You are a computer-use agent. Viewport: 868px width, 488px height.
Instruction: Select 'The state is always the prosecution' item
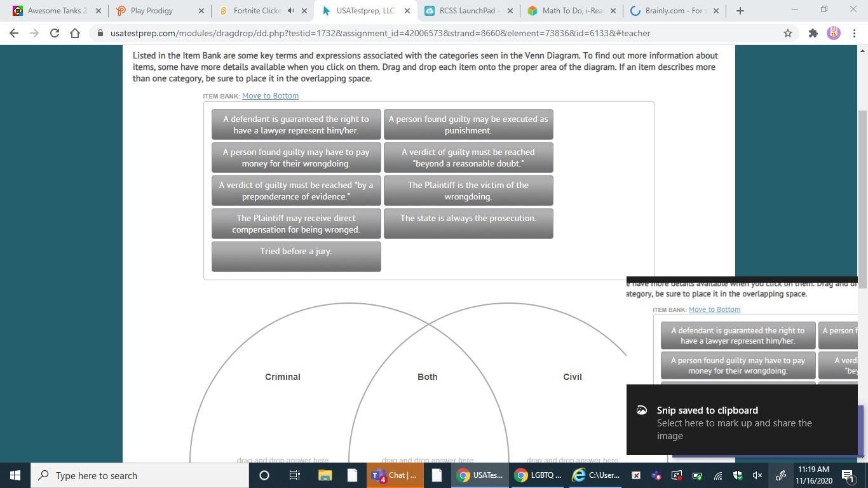[x=468, y=224]
